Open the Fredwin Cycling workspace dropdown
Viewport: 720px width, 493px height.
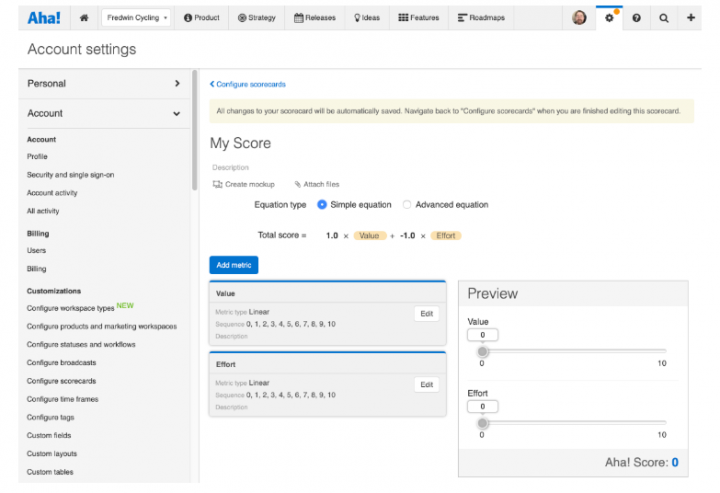click(137, 18)
